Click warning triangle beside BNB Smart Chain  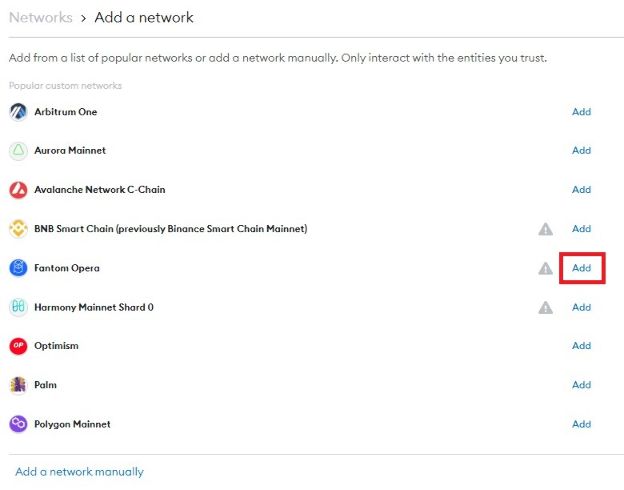[545, 229]
